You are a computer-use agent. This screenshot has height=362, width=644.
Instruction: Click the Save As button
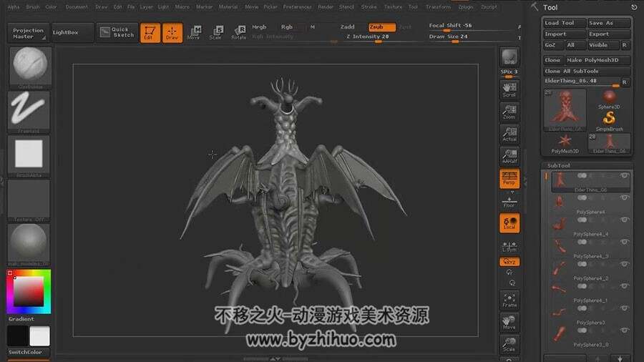click(x=609, y=23)
